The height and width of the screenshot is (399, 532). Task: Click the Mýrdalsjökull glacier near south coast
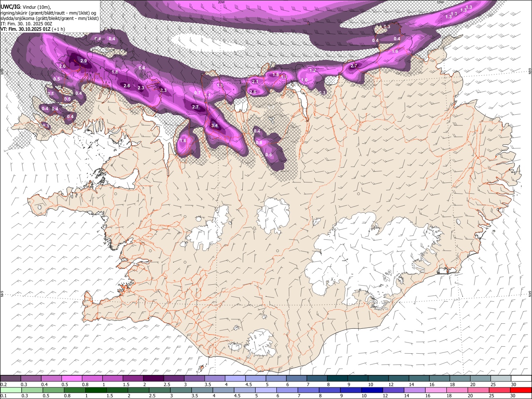click(261, 344)
